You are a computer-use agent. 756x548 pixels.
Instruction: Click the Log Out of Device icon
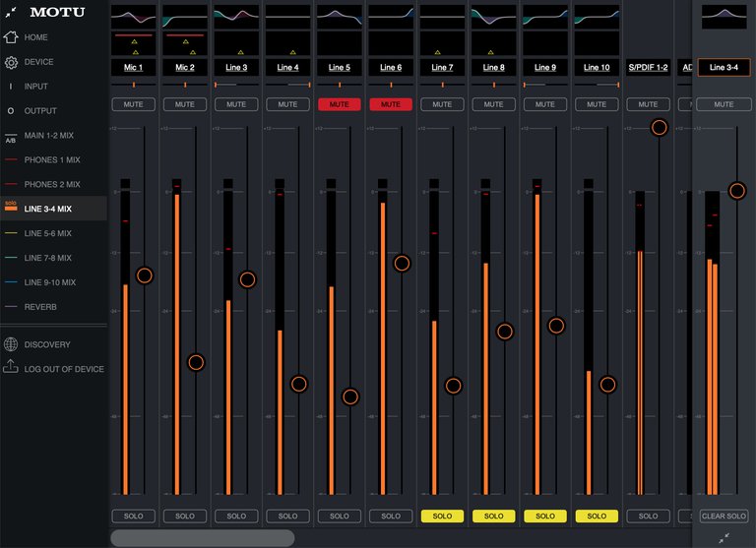click(12, 368)
